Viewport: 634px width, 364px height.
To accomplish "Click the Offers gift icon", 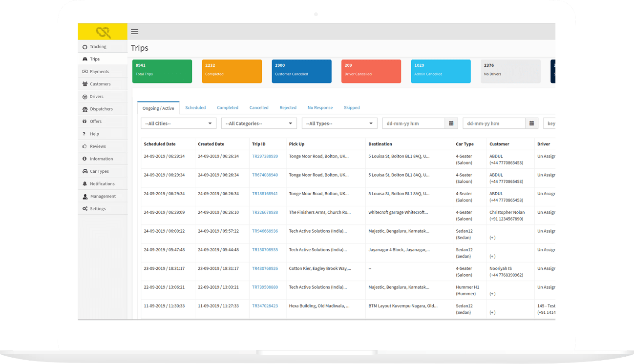I will point(85,121).
